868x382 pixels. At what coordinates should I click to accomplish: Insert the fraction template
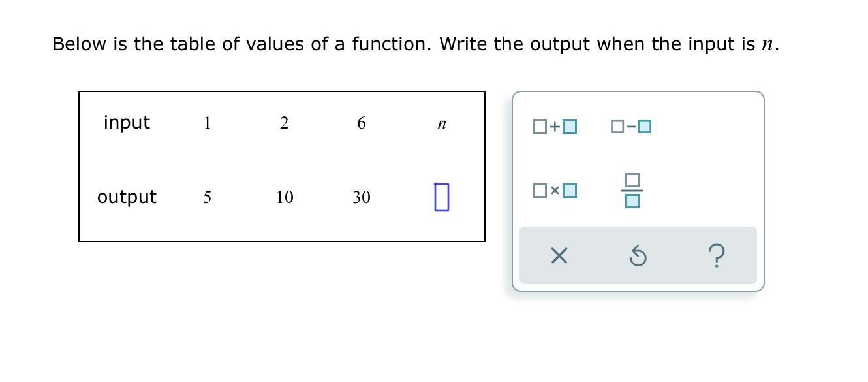(631, 191)
